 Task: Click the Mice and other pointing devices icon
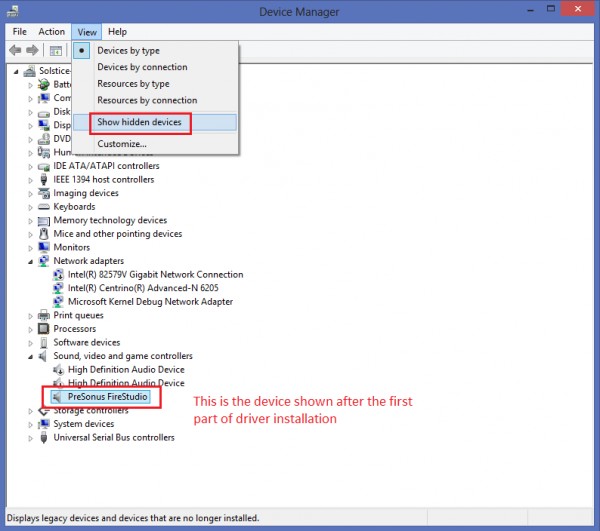click(44, 234)
